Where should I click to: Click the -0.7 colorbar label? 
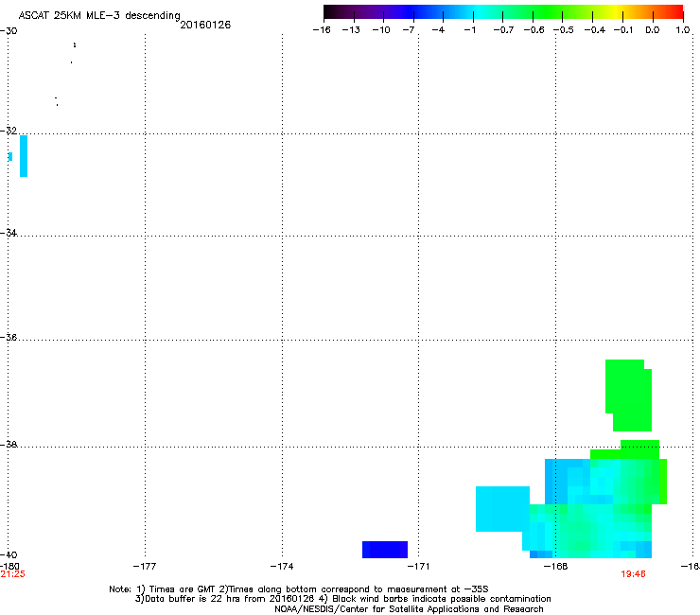point(503,30)
